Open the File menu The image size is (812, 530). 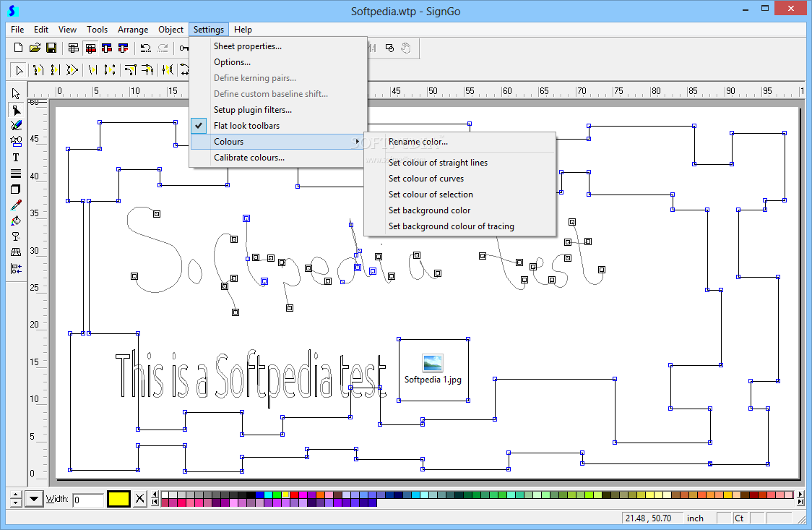[17, 30]
